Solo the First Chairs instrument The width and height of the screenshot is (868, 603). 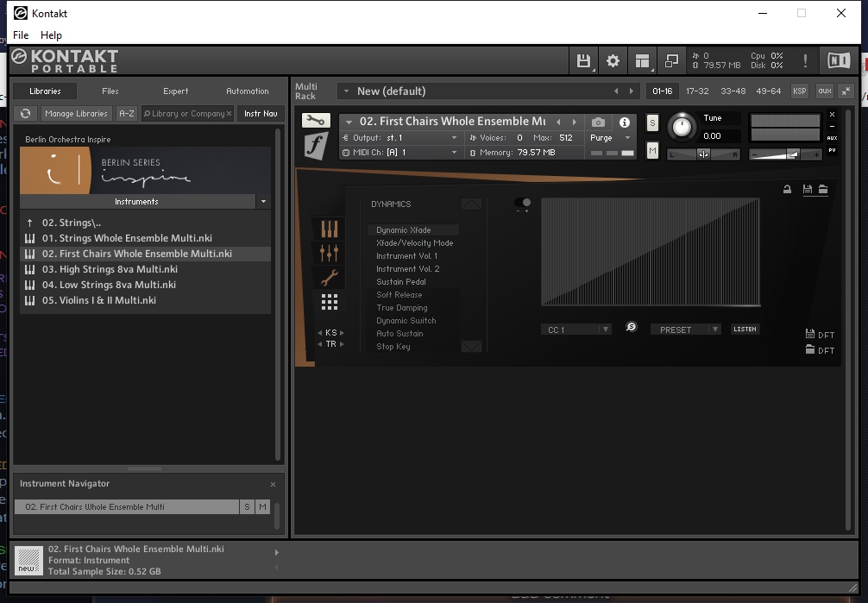652,122
